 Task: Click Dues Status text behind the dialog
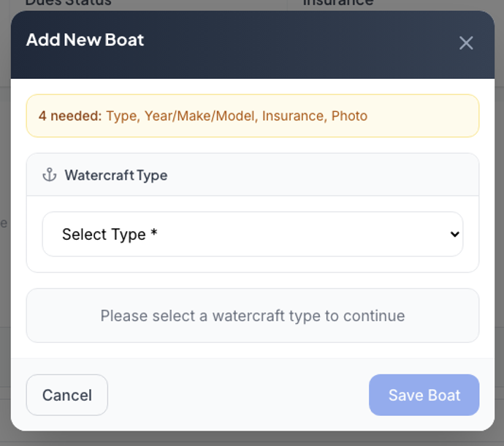click(68, 4)
